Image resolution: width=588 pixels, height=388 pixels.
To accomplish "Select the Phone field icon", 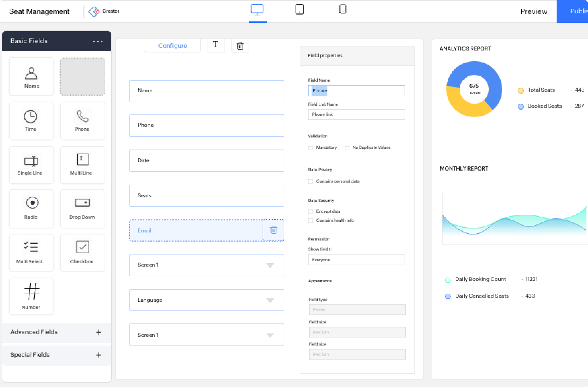I will 82,116.
